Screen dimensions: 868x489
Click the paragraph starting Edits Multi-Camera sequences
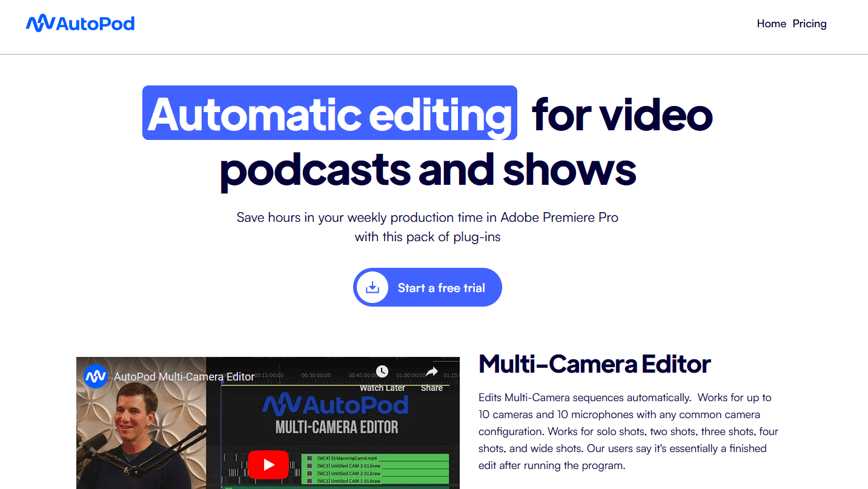[628, 431]
